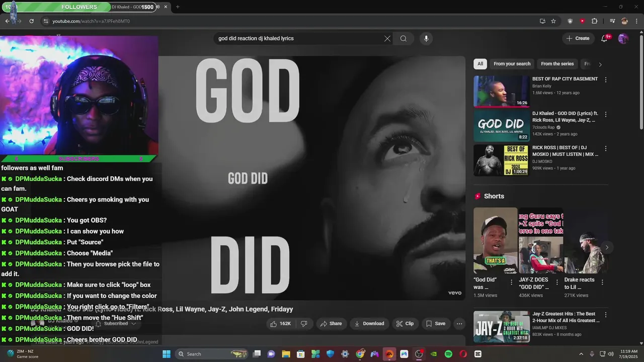This screenshot has height=362, width=644.
Task: Open options for Jay-Z Greatest Hits video
Action: (606, 315)
